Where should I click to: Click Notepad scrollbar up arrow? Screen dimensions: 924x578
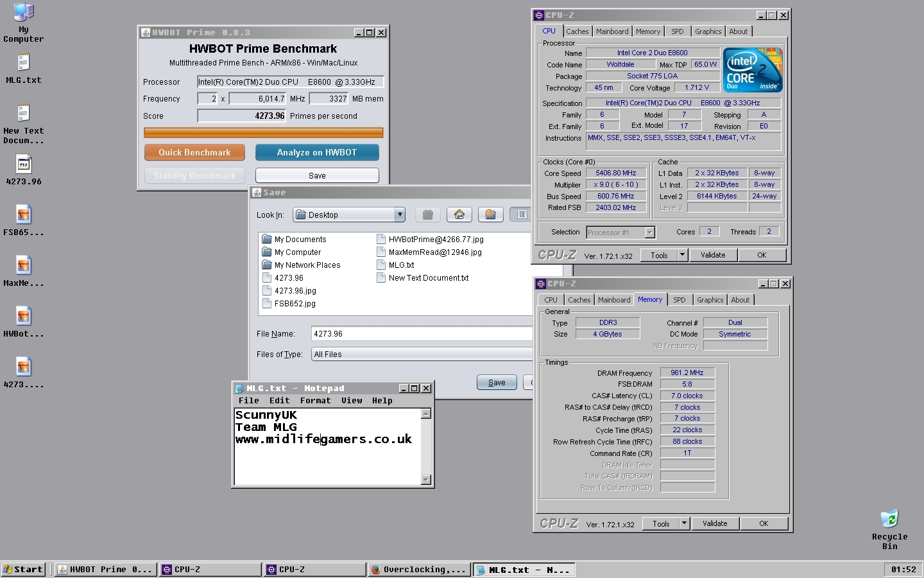click(x=426, y=414)
